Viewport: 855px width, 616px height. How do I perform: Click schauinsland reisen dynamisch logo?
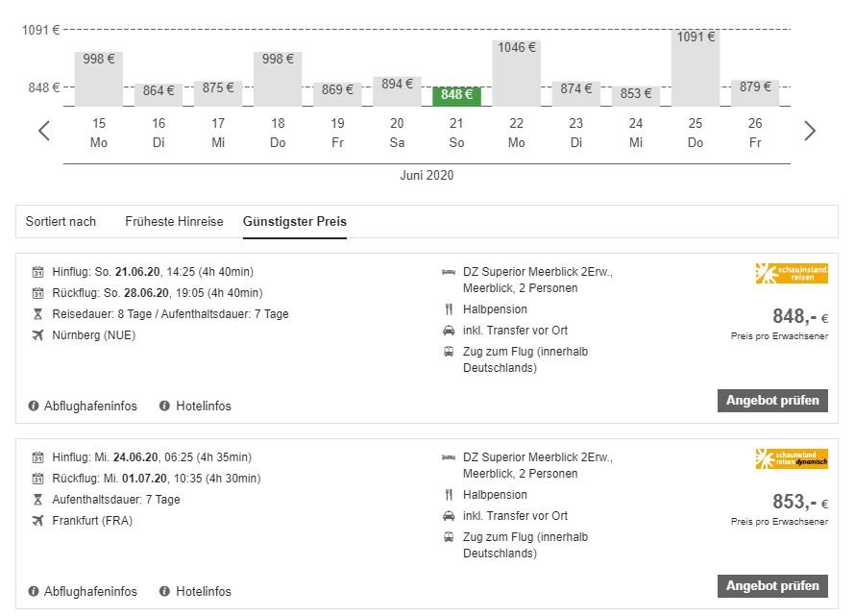(x=792, y=458)
